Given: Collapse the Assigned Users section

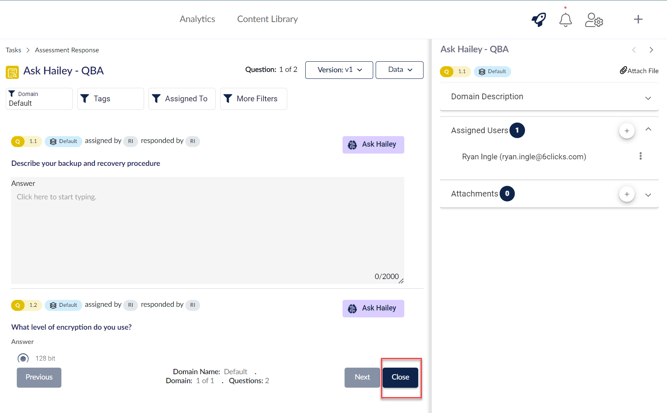Looking at the screenshot, I should pos(648,130).
